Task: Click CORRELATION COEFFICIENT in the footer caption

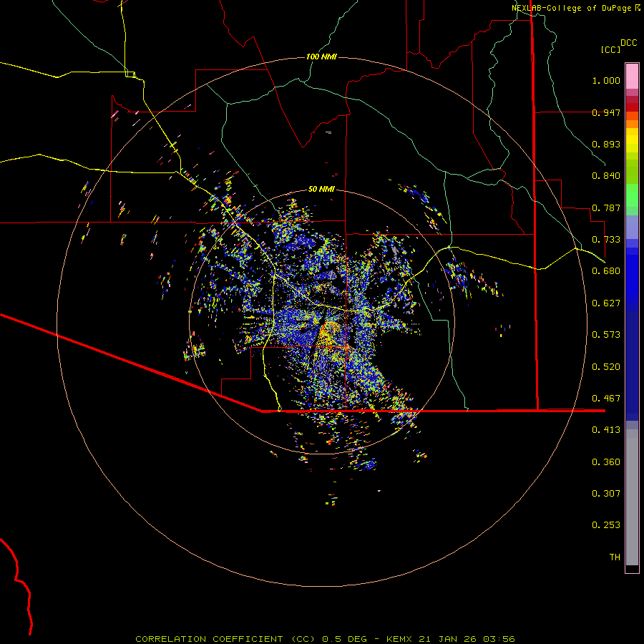Action: click(x=209, y=639)
